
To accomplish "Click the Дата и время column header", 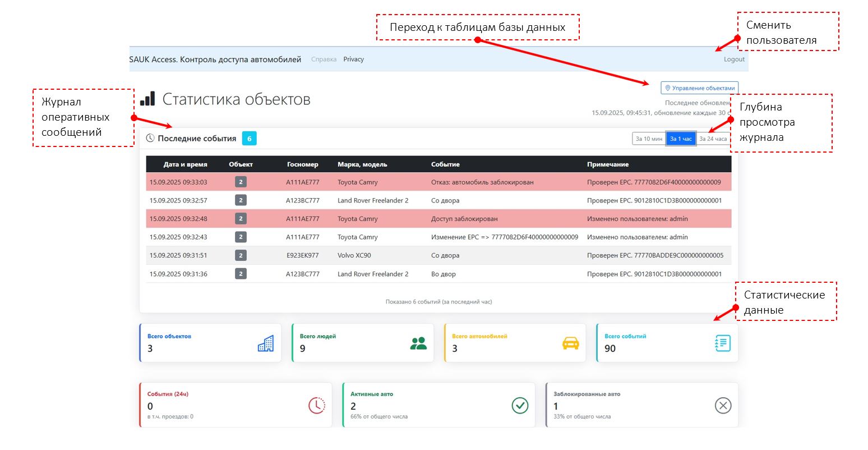I will (186, 164).
